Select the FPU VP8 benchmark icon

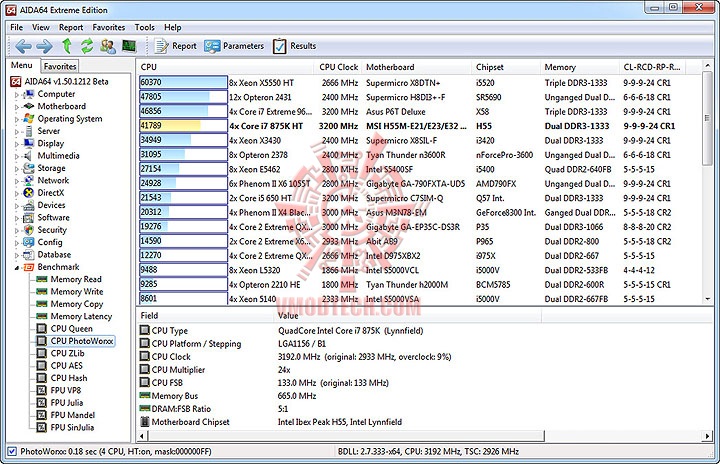pos(42,390)
